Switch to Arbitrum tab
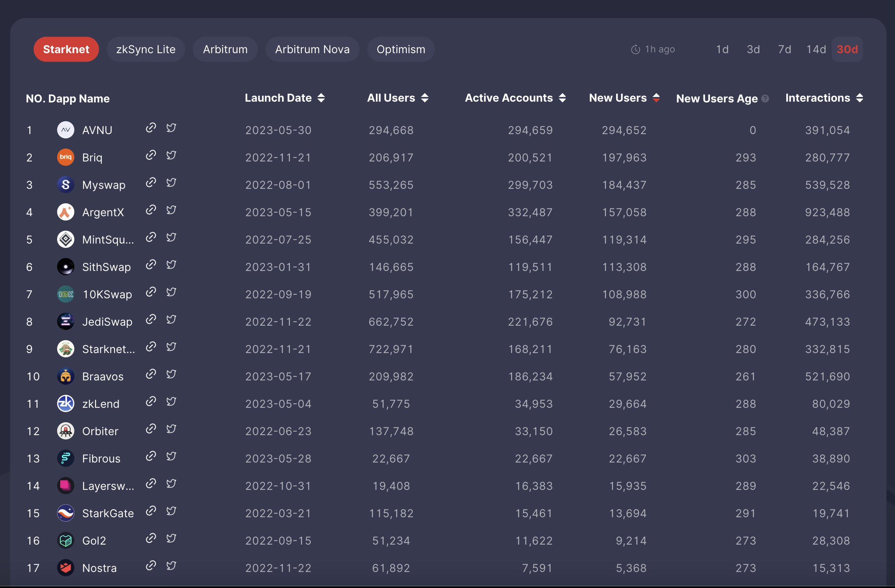This screenshot has width=895, height=588. 225,49
